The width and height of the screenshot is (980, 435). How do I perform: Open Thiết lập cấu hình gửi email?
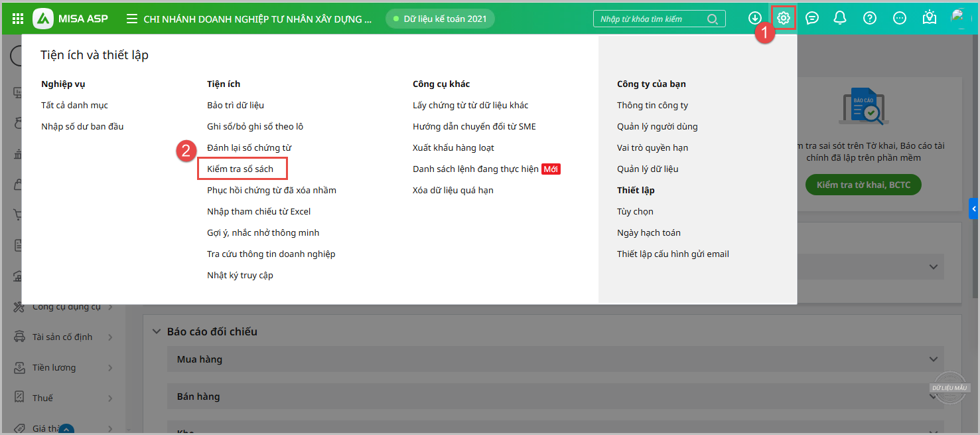[x=673, y=254]
